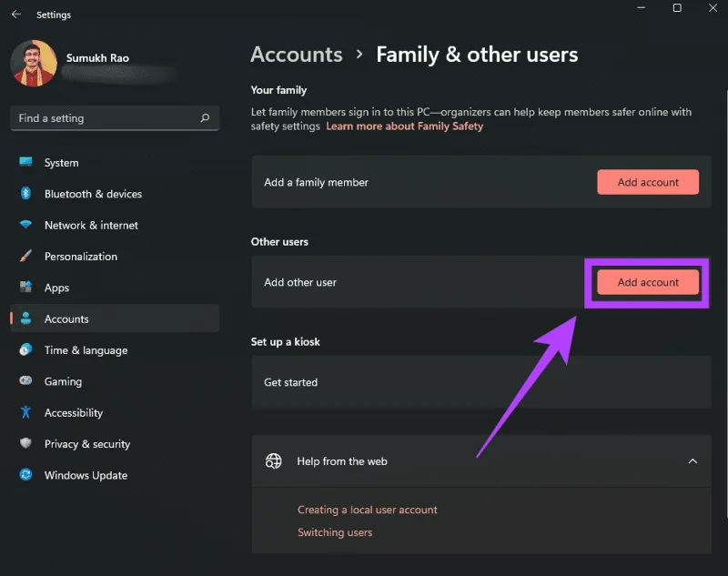Click the System monitor icon
Screen dimensions: 728x576
pos(25,162)
